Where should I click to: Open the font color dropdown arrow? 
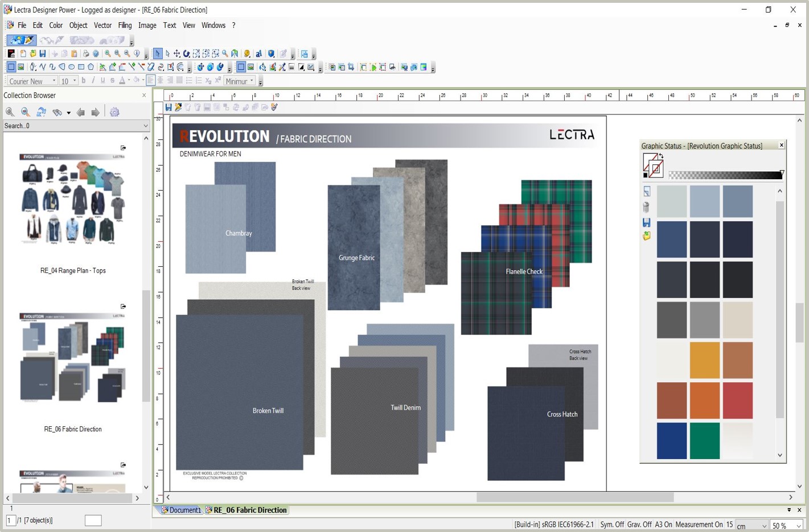pos(129,81)
